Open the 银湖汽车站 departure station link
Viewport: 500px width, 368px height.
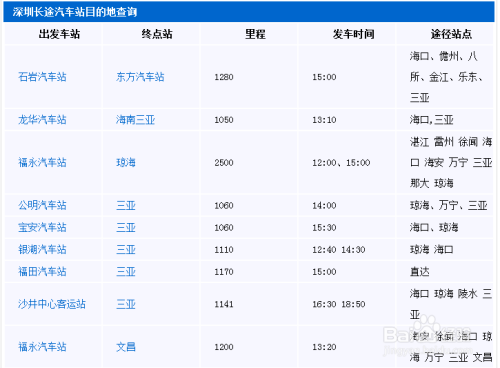pyautogui.click(x=42, y=249)
